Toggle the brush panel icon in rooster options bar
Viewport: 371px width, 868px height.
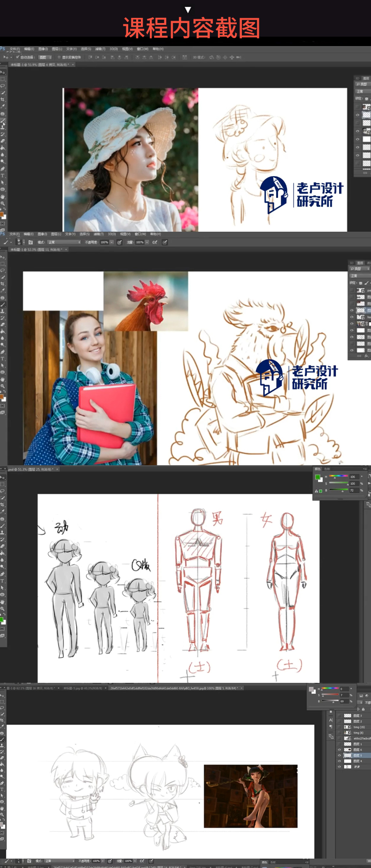30,242
